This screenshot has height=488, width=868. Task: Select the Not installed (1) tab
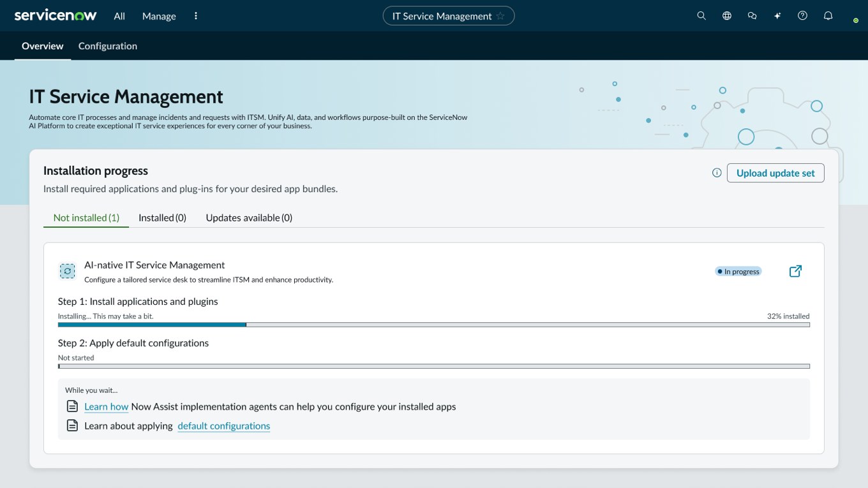pos(86,218)
